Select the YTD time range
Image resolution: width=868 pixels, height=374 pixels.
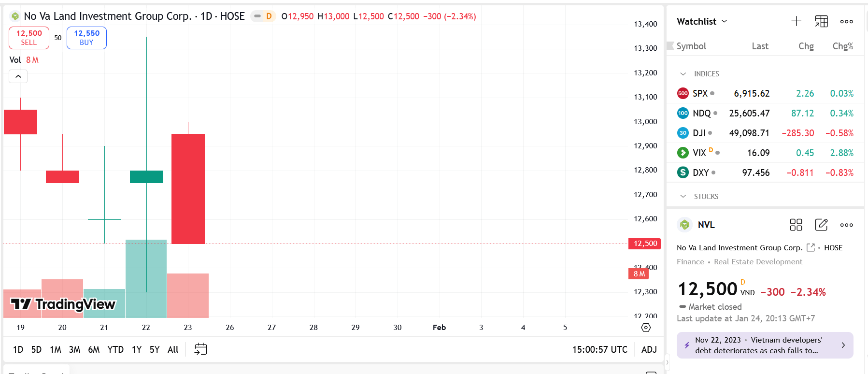point(115,349)
